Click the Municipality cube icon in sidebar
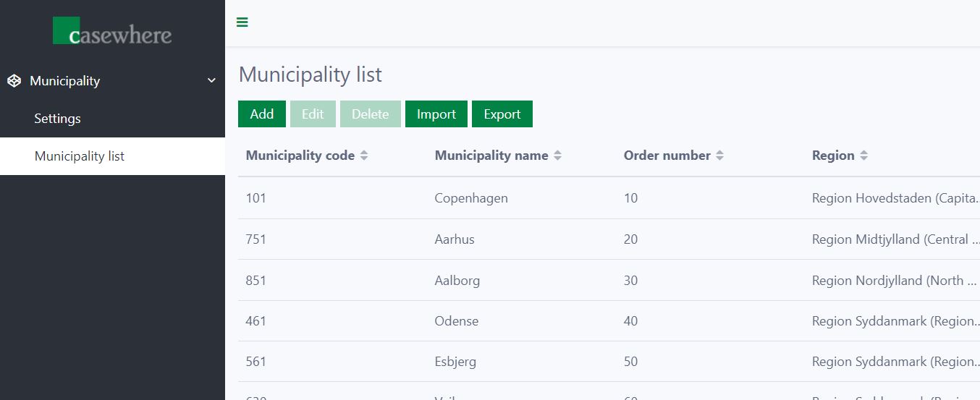This screenshot has width=980, height=400. click(14, 81)
